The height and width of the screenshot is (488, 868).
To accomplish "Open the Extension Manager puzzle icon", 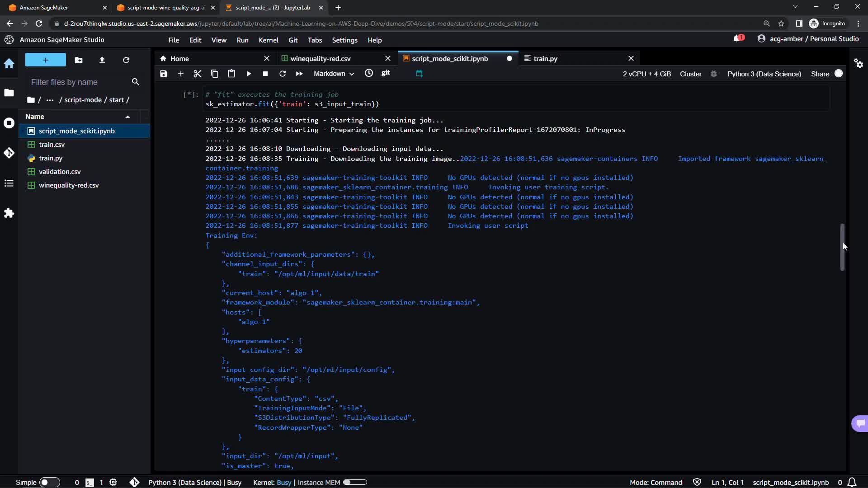I will [9, 213].
